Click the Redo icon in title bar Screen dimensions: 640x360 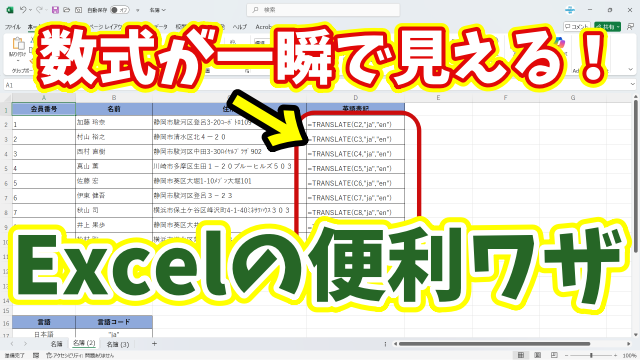(x=39, y=10)
